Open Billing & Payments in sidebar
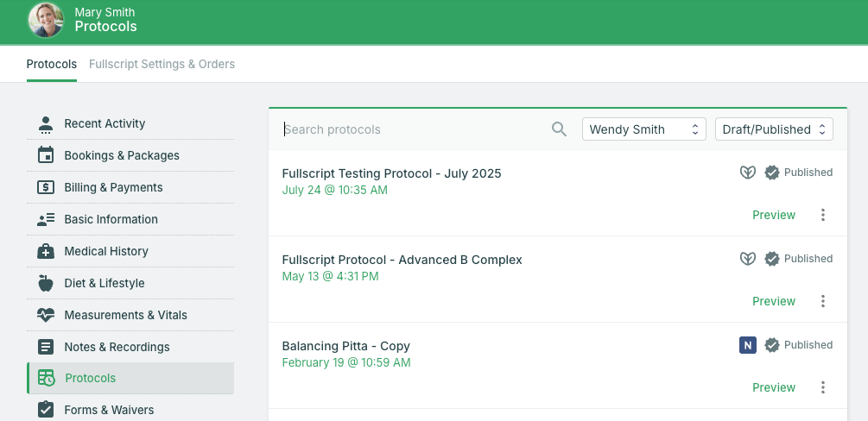868x421 pixels. (113, 187)
